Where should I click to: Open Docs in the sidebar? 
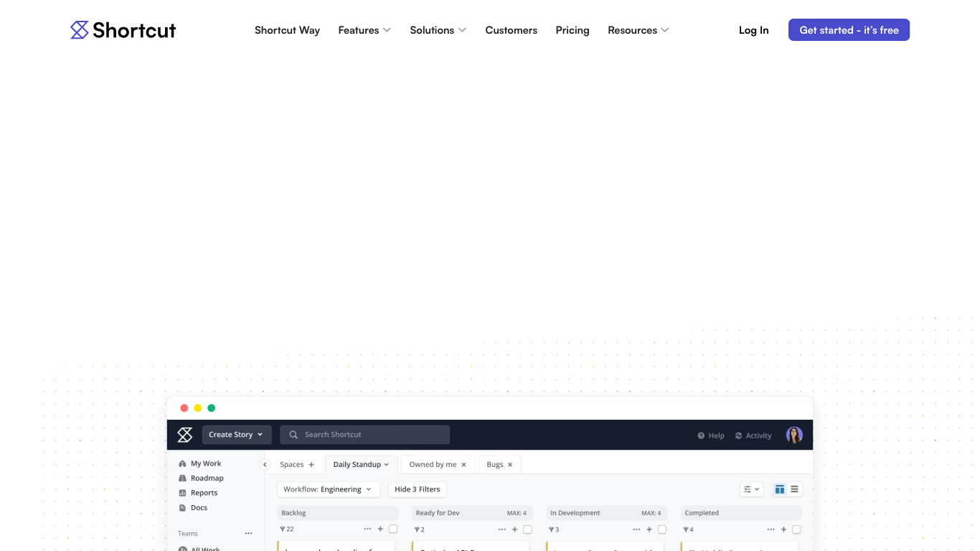pyautogui.click(x=193, y=507)
